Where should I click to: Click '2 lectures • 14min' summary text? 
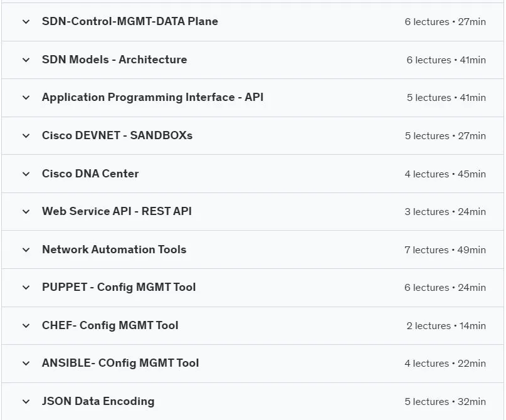446,326
